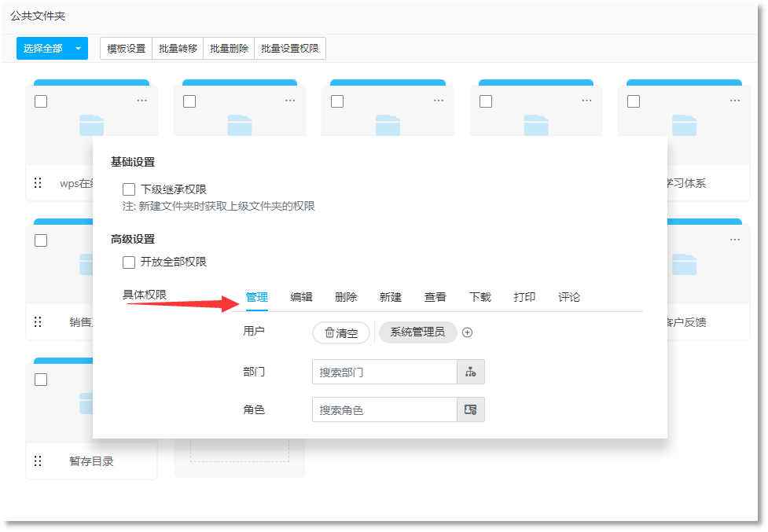
Task: Click the role selection icon beside 搜索角色
Action: click(470, 409)
